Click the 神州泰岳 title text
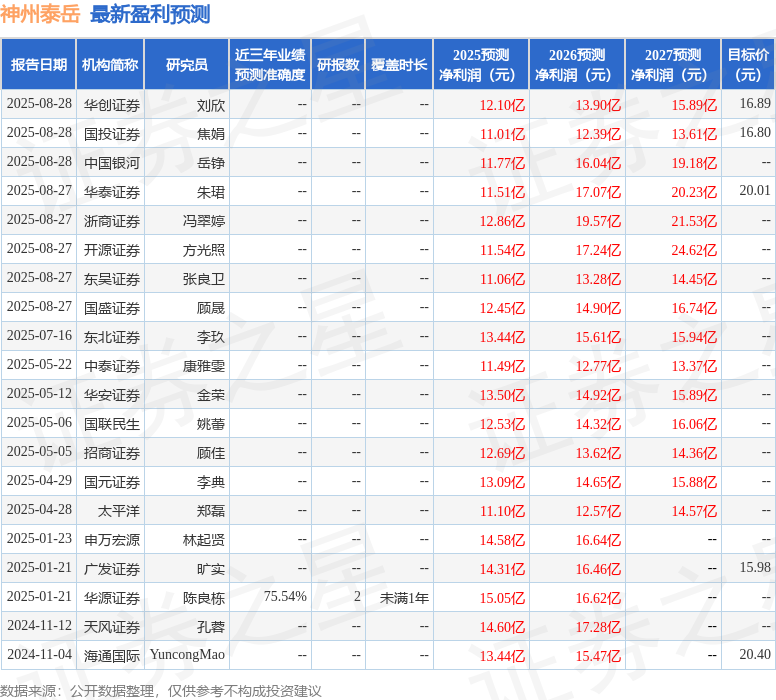This screenshot has height=700, width=776. pos(40,14)
